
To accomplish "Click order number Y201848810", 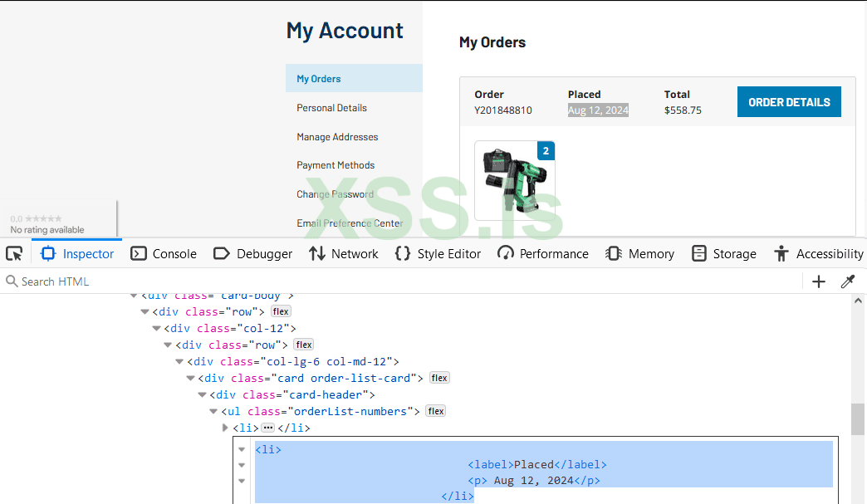I will pyautogui.click(x=503, y=110).
